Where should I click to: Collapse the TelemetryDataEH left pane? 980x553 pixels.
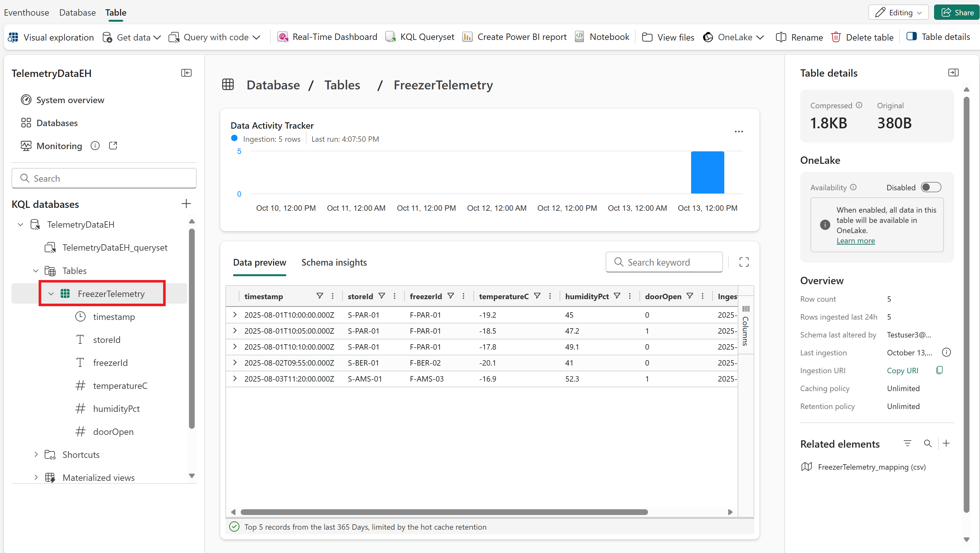(x=186, y=73)
